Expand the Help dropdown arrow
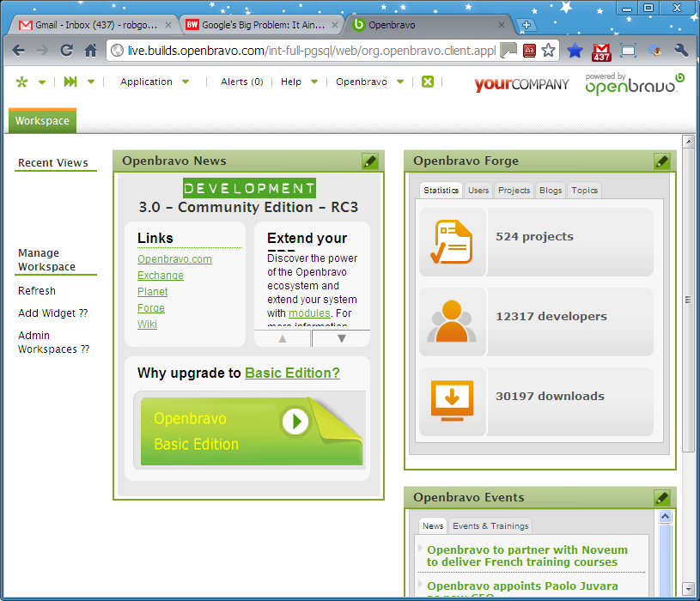This screenshot has width=700, height=601. (314, 82)
